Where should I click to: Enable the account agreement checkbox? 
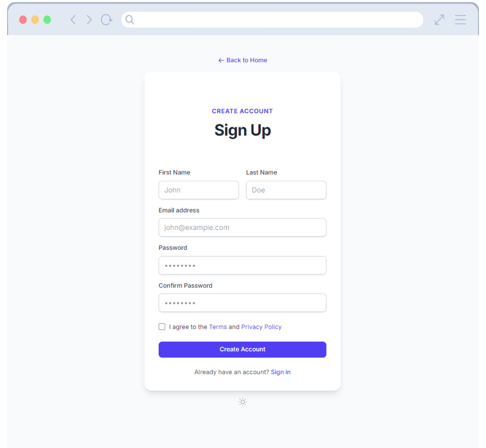tap(162, 327)
